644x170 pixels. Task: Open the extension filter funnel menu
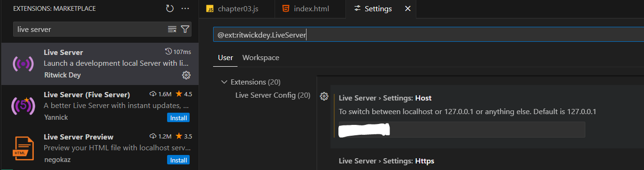tap(185, 29)
